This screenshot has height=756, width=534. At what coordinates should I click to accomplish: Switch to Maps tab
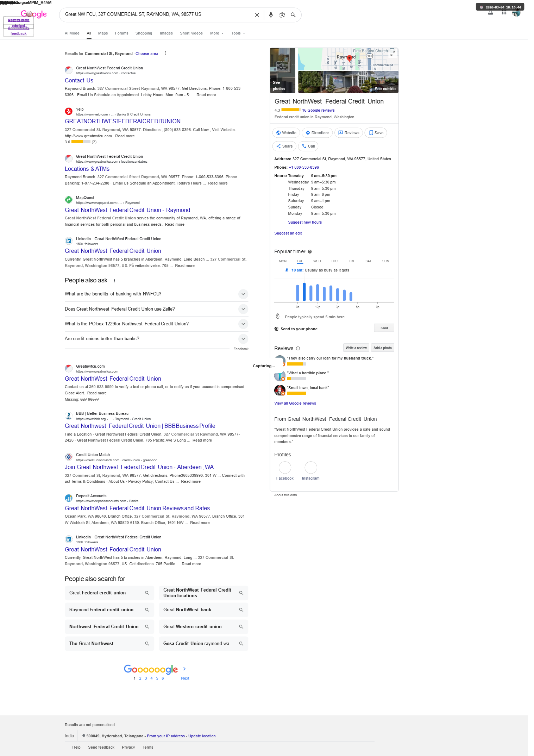coord(103,33)
